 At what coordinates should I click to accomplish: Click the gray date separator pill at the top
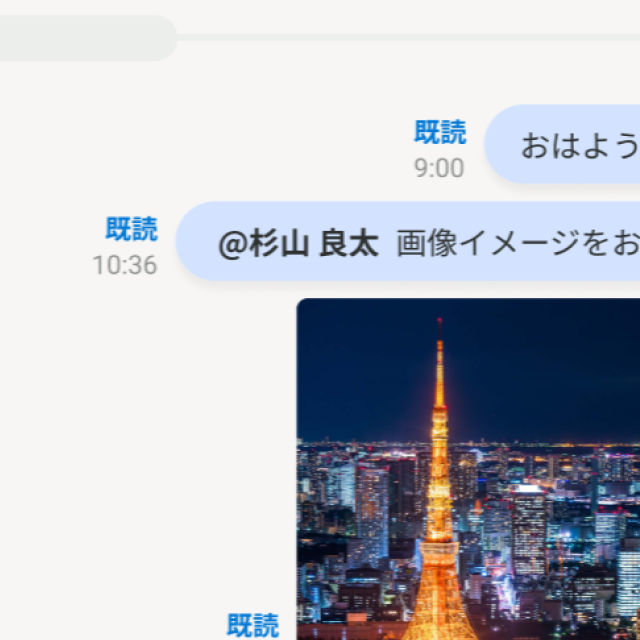click(x=88, y=38)
